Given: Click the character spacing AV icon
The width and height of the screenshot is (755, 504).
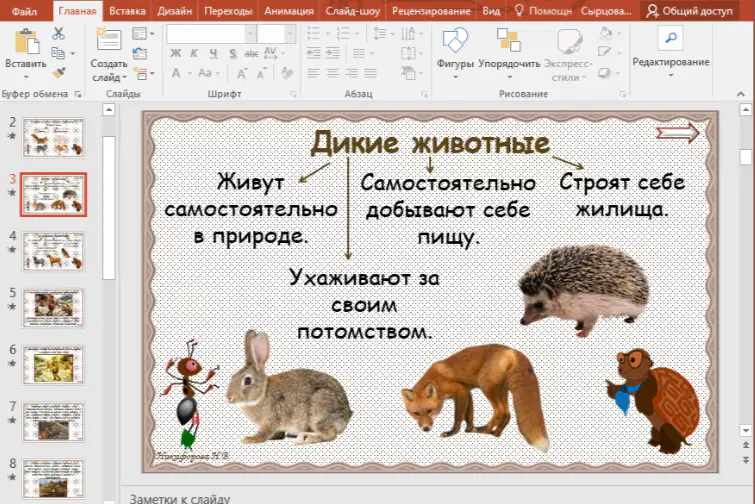Looking at the screenshot, I should click(270, 53).
